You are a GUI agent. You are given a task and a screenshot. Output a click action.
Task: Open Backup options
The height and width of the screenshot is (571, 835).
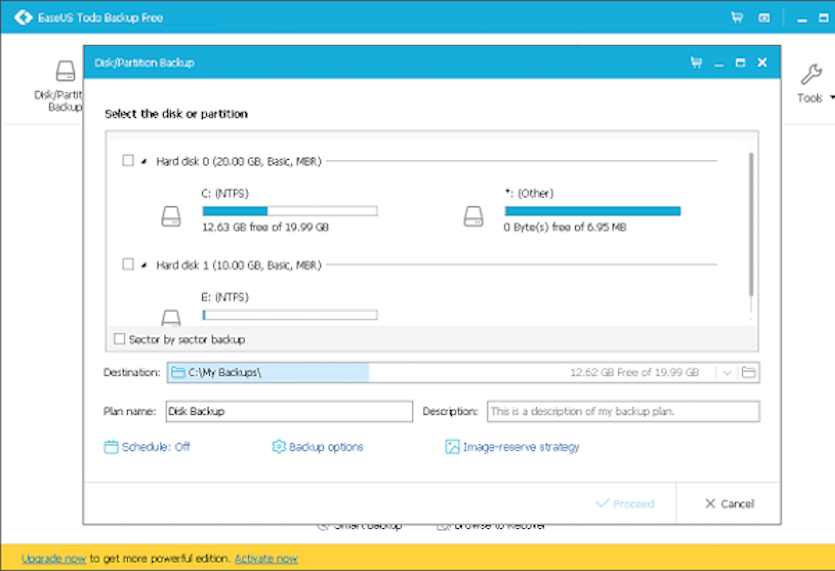317,447
